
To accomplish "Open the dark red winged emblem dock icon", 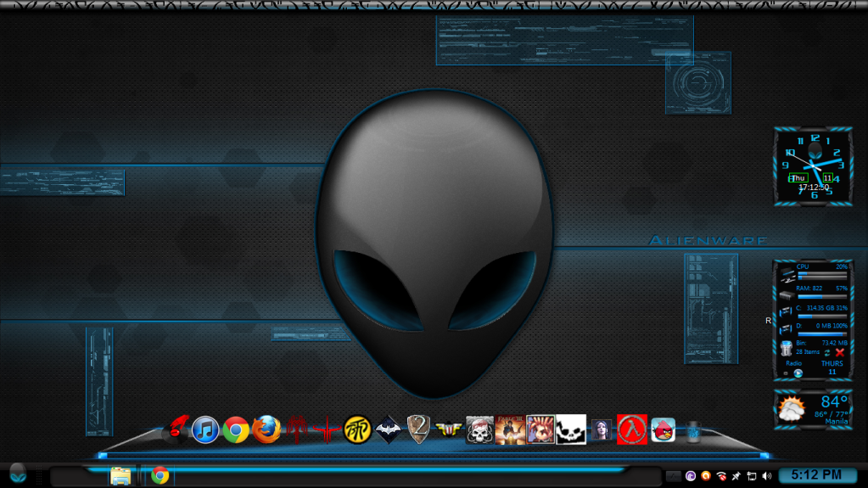I will 297,429.
